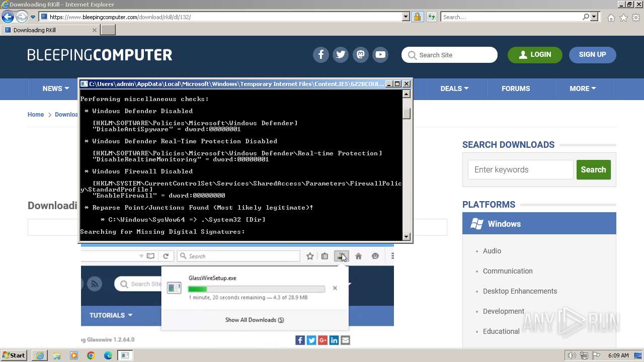Click the GlassWireSetup download progress bar

[x=257, y=289]
